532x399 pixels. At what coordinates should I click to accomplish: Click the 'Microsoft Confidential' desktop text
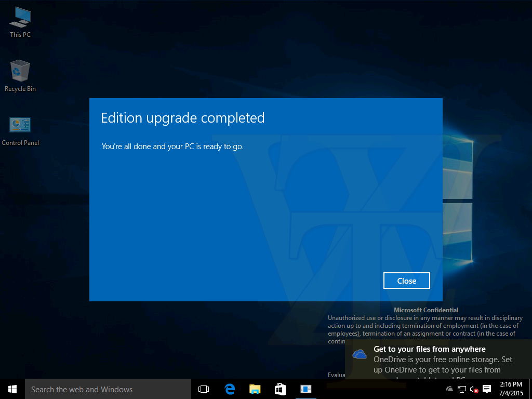[426, 310]
